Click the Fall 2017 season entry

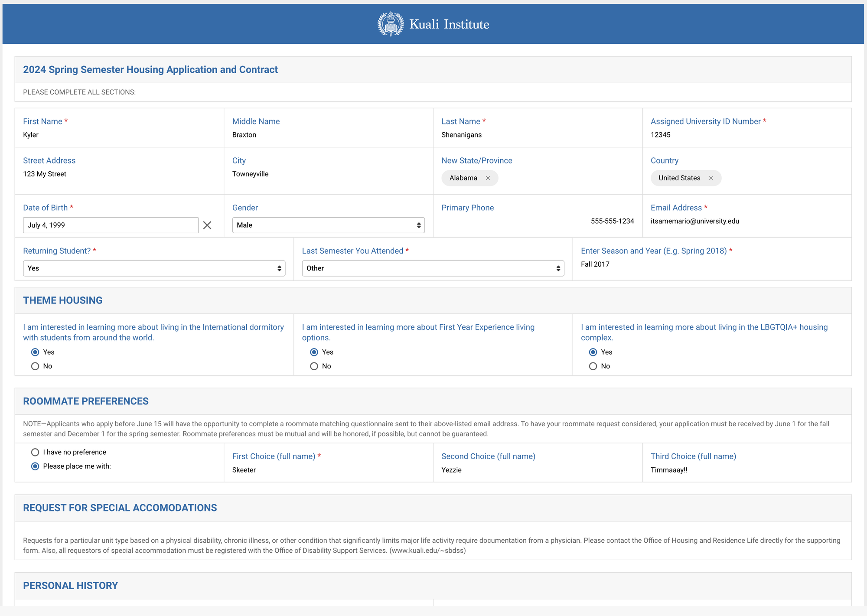coord(595,264)
